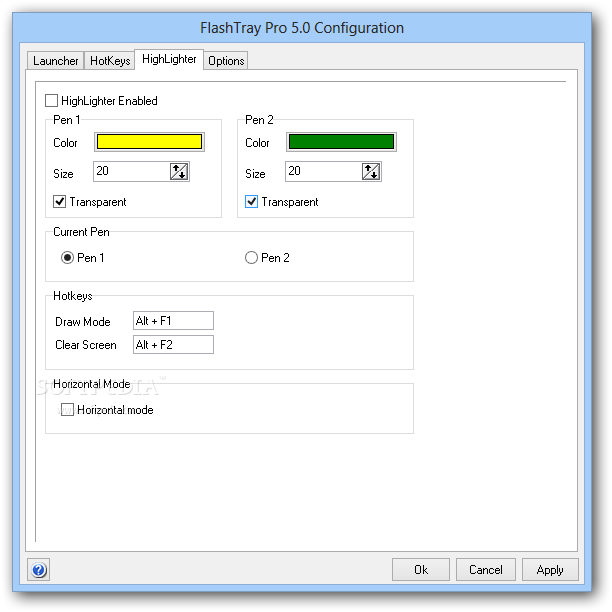The image size is (612, 612).
Task: Pick Pen 1 yellow color swatch
Action: click(x=149, y=142)
